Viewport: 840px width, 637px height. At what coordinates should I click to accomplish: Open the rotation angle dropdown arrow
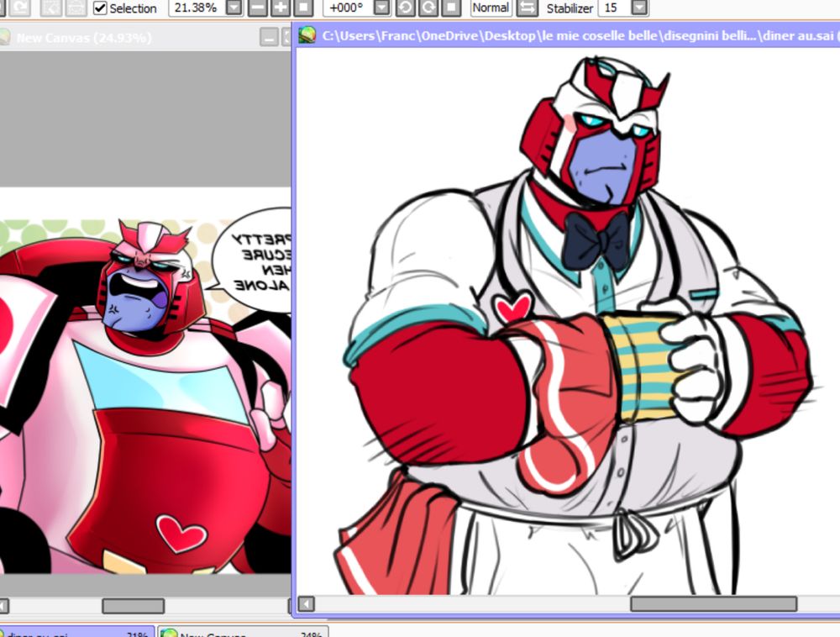click(x=381, y=8)
